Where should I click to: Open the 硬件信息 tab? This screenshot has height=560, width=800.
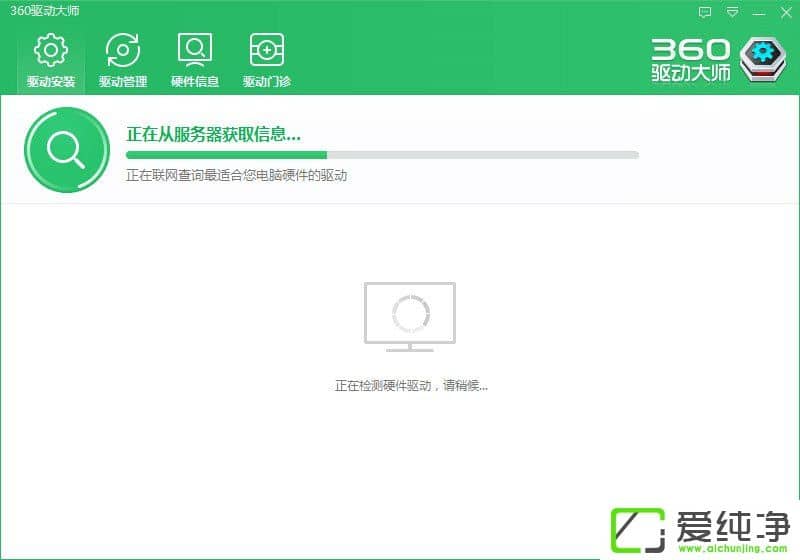[x=195, y=60]
